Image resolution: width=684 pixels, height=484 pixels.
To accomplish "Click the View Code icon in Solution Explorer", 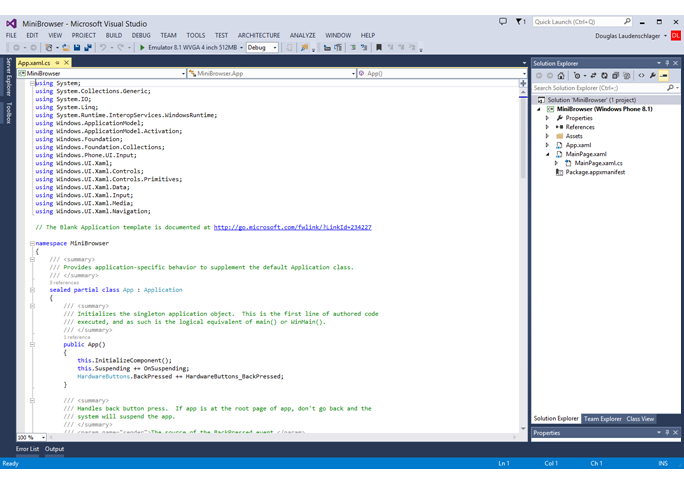I will pyautogui.click(x=641, y=76).
